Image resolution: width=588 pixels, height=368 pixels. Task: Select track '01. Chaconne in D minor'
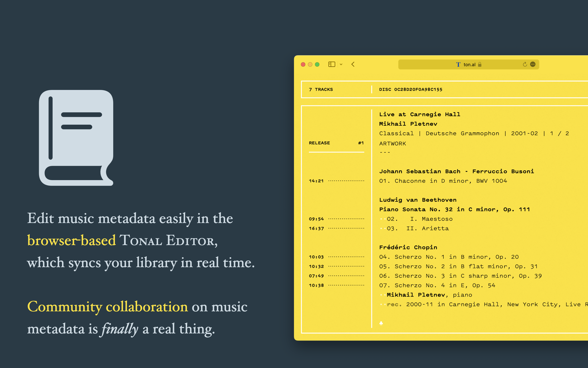coord(443,181)
